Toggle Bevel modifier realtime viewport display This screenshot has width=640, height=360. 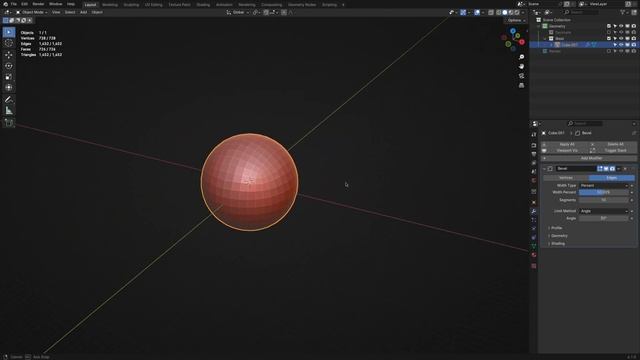606,169
